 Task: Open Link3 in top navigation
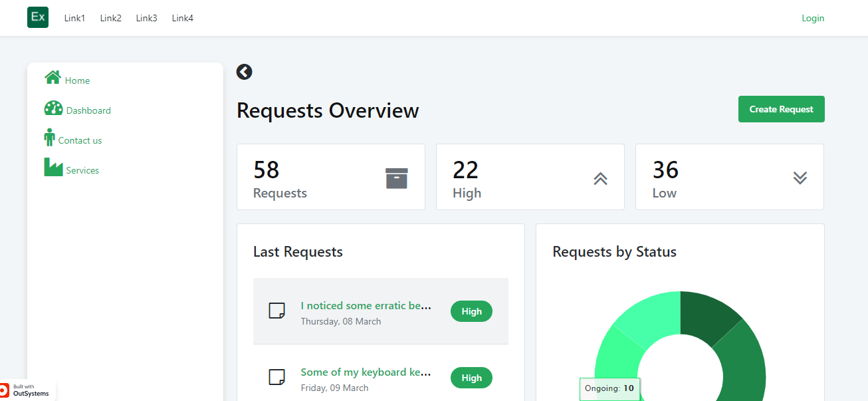[x=146, y=18]
